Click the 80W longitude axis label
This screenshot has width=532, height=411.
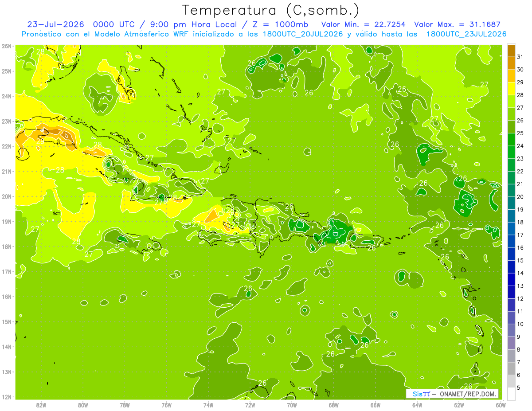[82, 405]
